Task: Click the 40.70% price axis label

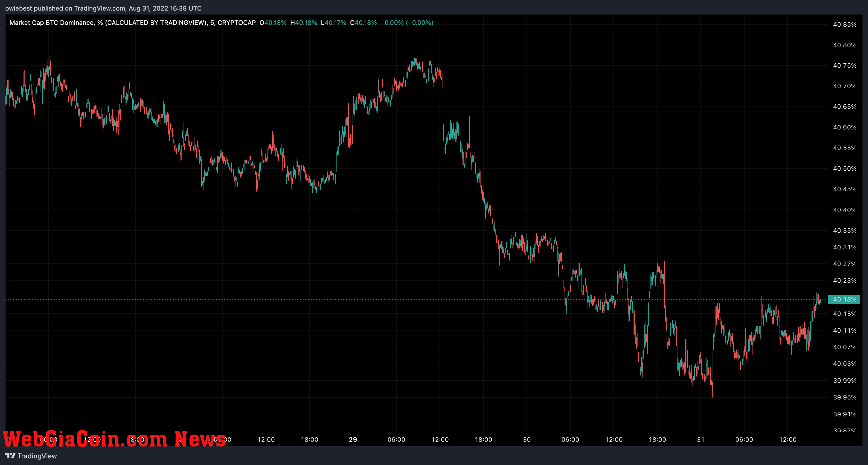Action: coord(845,86)
